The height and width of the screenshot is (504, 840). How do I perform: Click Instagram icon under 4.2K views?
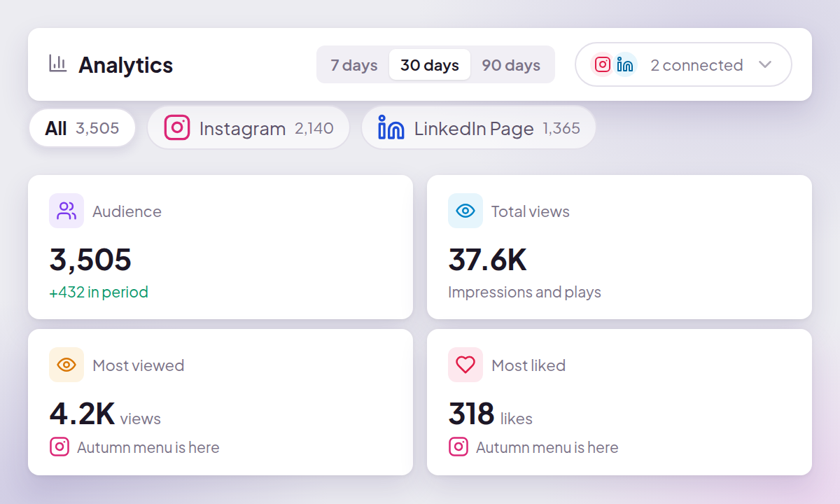[x=59, y=447]
